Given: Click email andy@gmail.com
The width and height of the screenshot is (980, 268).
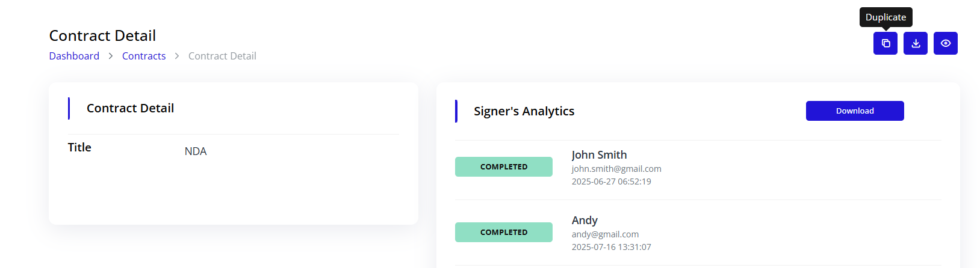Looking at the screenshot, I should pyautogui.click(x=605, y=234).
